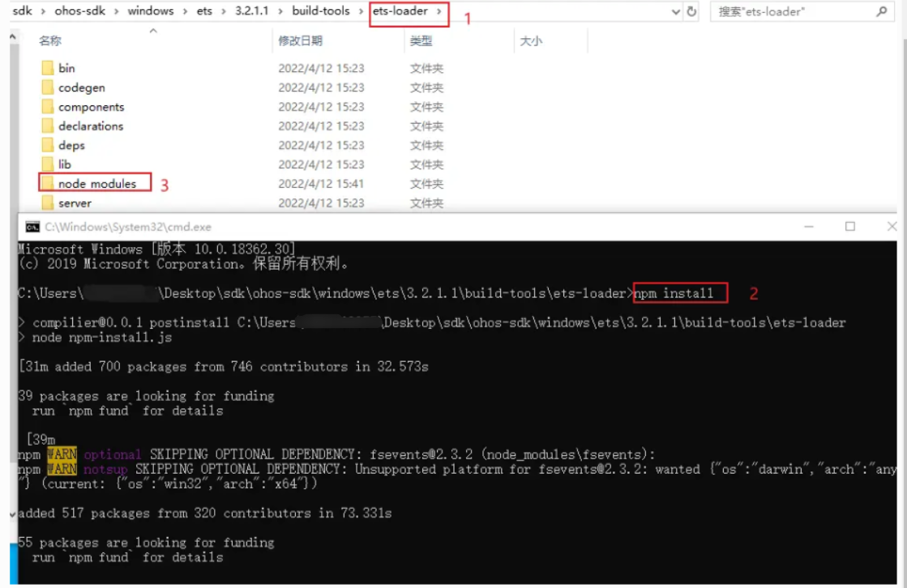Navigate to windows via breadcrumb
Image resolution: width=907 pixels, height=588 pixels.
tap(150, 11)
